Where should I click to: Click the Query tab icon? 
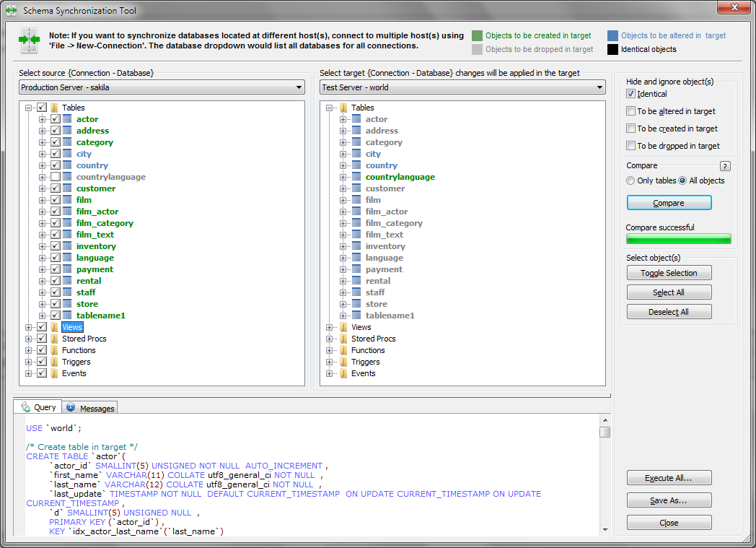point(26,407)
